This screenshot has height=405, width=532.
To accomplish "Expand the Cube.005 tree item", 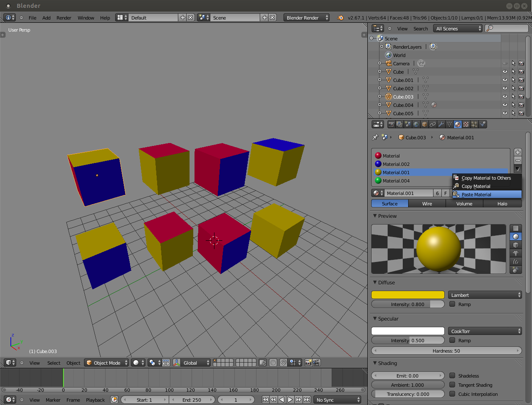I will pyautogui.click(x=379, y=113).
